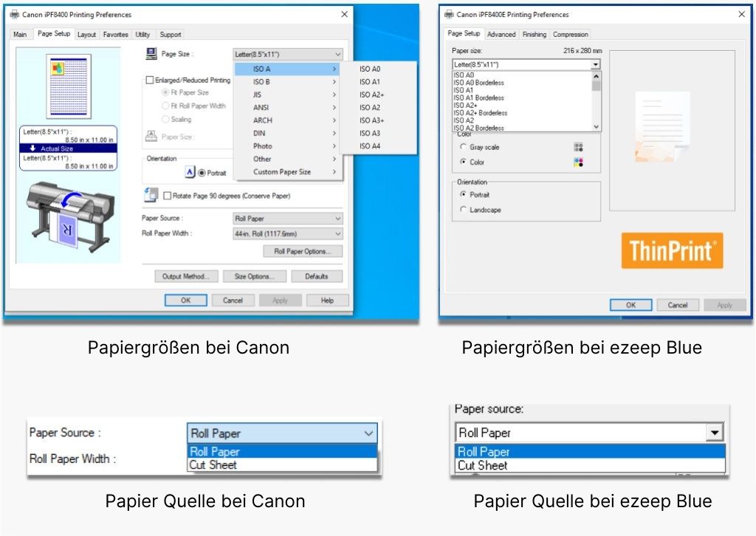756x536 pixels.
Task: Switch to the Favorites tab
Action: point(115,35)
